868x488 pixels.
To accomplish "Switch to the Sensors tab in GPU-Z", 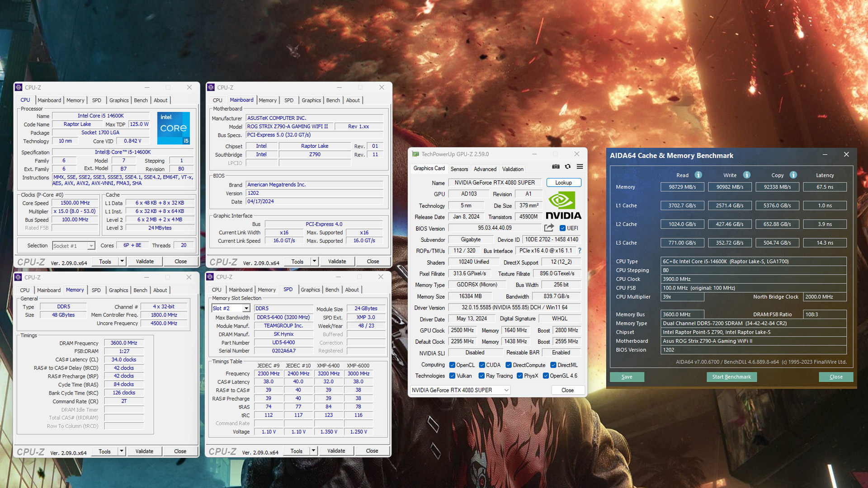I will click(459, 169).
